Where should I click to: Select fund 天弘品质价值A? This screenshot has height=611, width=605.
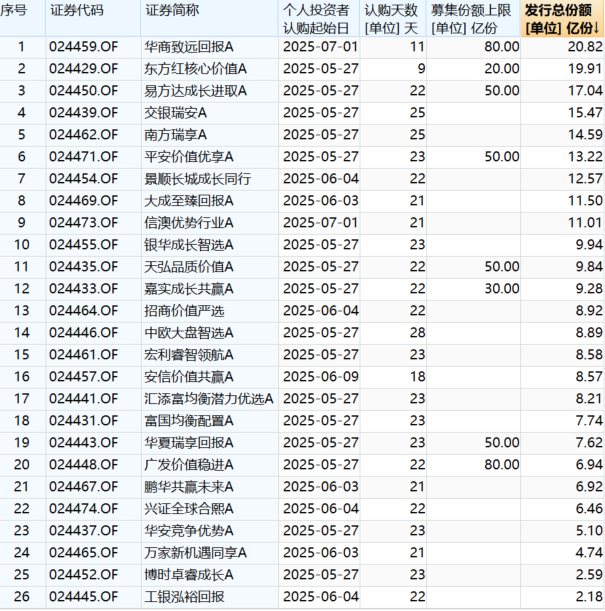coord(189,267)
